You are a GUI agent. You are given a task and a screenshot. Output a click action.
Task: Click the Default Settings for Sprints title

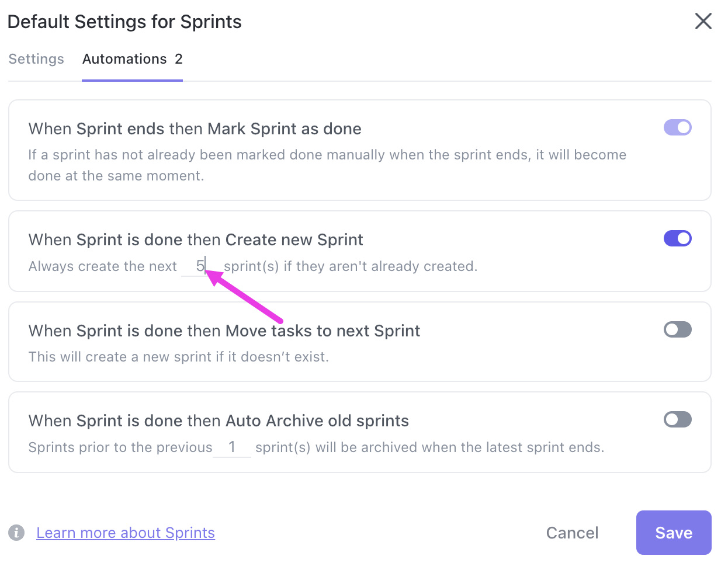pos(124,22)
